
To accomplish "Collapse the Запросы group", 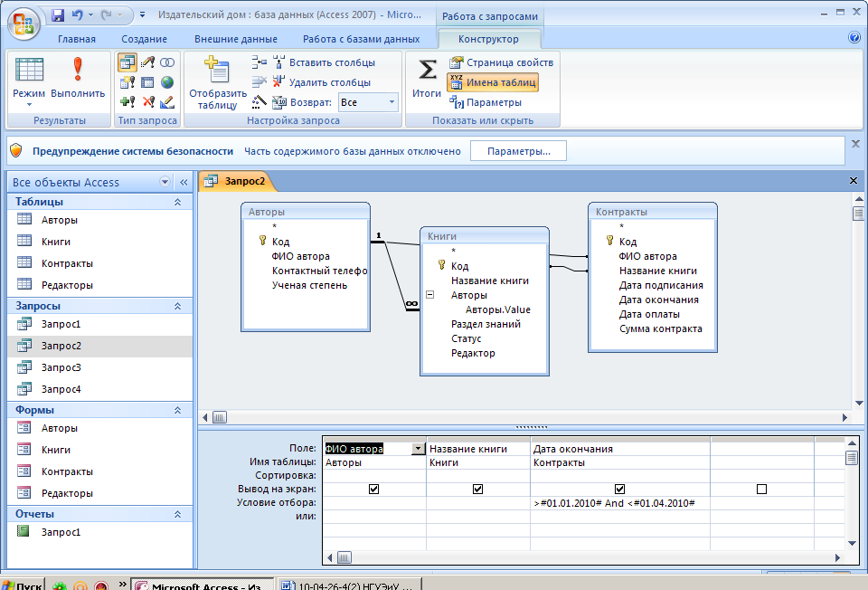I will pos(178,307).
